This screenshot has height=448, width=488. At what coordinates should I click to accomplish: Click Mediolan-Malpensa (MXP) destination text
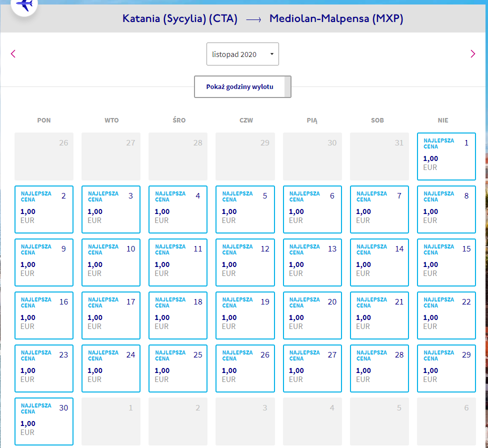pyautogui.click(x=336, y=18)
